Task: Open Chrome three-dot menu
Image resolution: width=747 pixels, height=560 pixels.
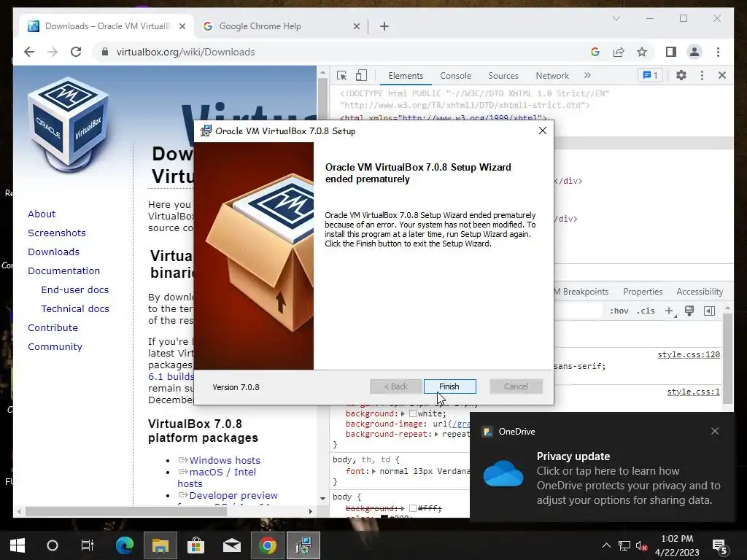Action: tap(718, 52)
